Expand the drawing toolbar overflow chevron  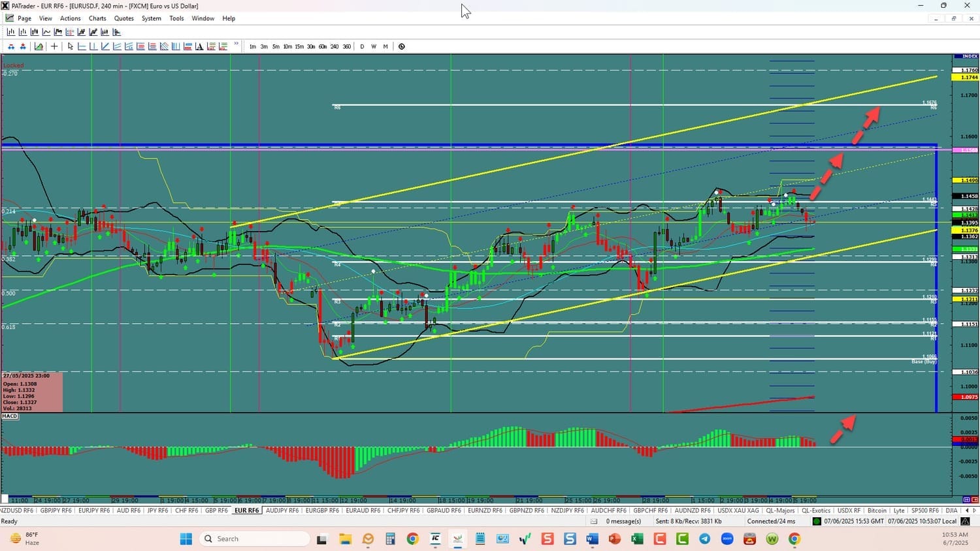[236, 45]
